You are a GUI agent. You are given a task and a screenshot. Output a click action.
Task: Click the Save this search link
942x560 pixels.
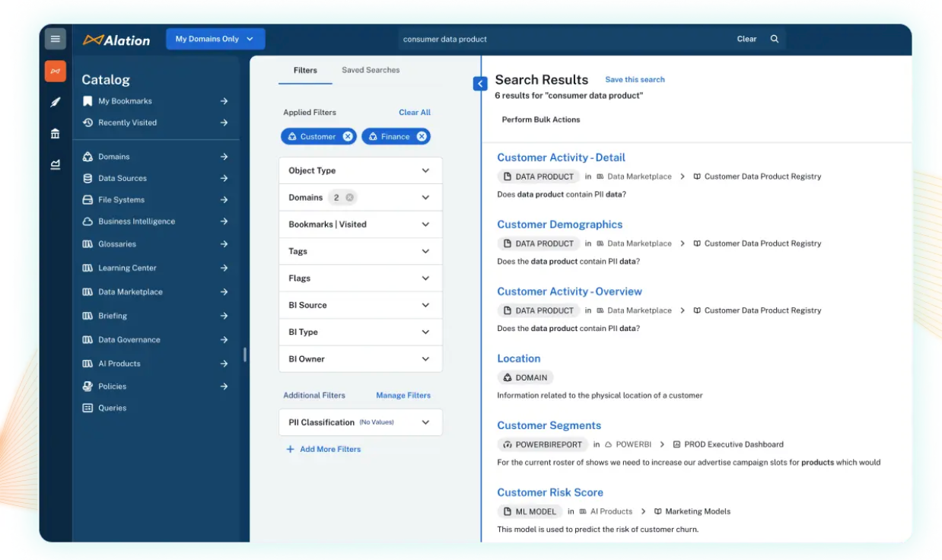(635, 79)
